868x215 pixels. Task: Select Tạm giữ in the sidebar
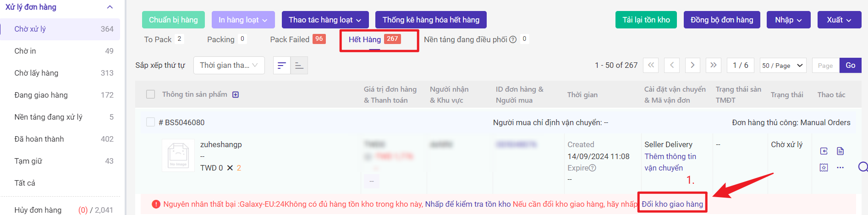coord(60,161)
